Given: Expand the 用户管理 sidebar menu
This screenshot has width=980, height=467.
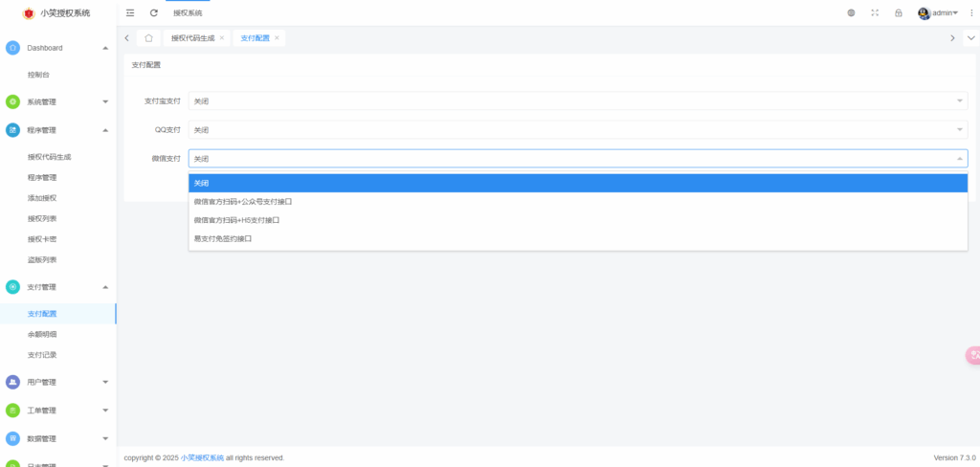Looking at the screenshot, I should click(x=57, y=382).
